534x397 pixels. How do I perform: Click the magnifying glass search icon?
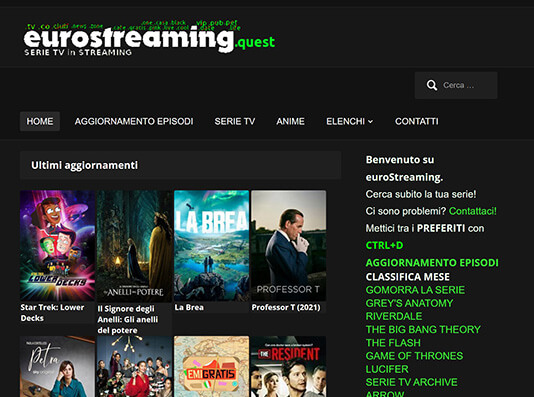coord(432,85)
